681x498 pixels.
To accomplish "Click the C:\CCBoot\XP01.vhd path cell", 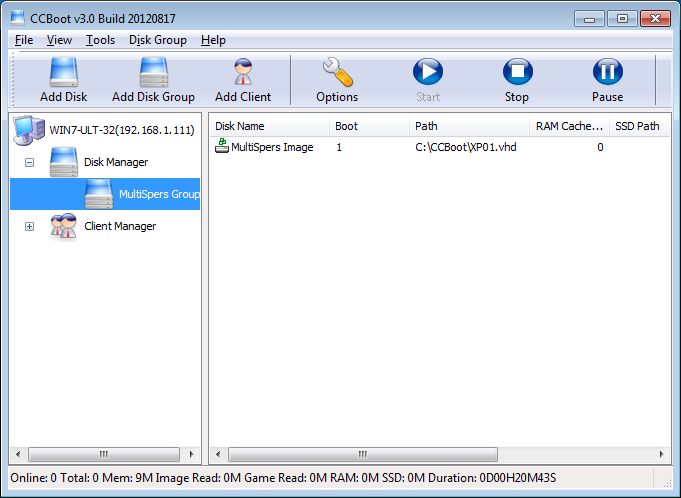I will [x=466, y=147].
